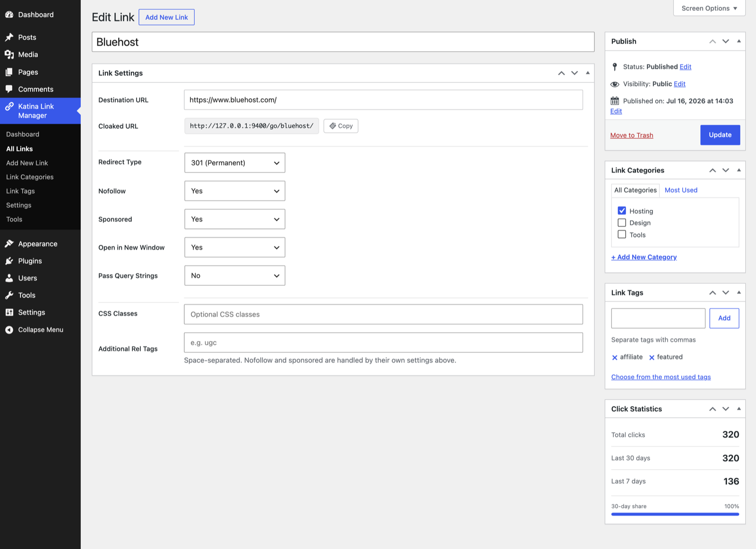
Task: Open the Dashboard gauge icon in sidebar
Action: (9, 15)
